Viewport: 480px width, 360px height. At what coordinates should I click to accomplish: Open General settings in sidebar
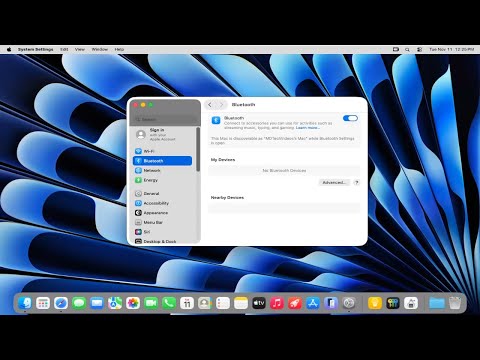(x=162, y=194)
